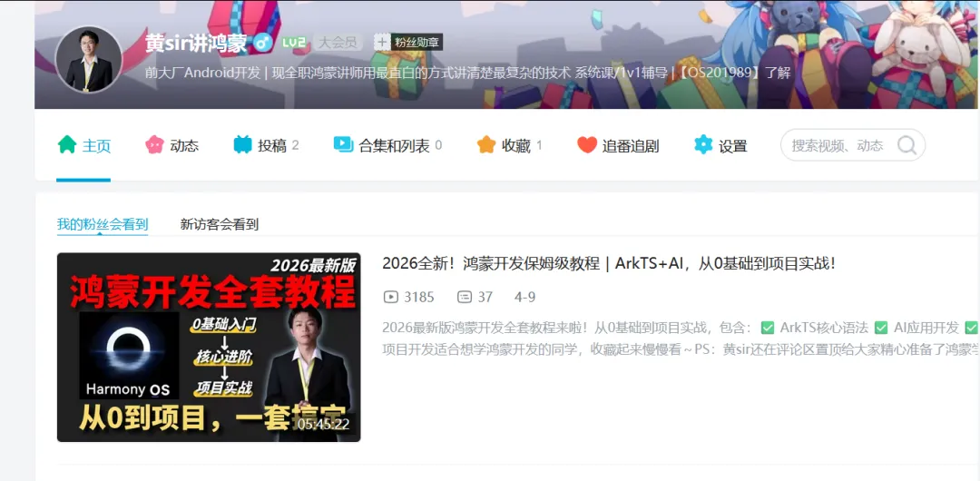Select the 我的粉丝会看到 sub-tab

pos(103,224)
